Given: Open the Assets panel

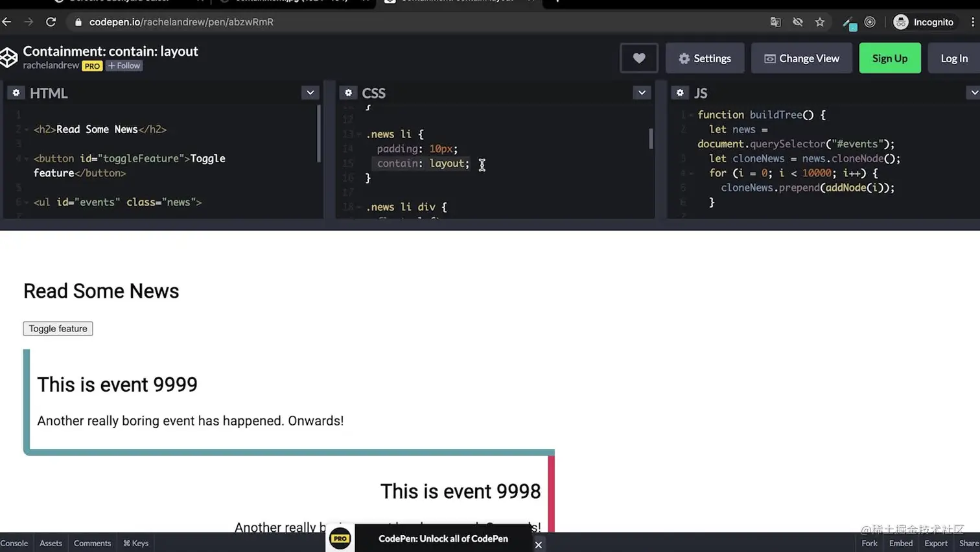Looking at the screenshot, I should [x=51, y=543].
